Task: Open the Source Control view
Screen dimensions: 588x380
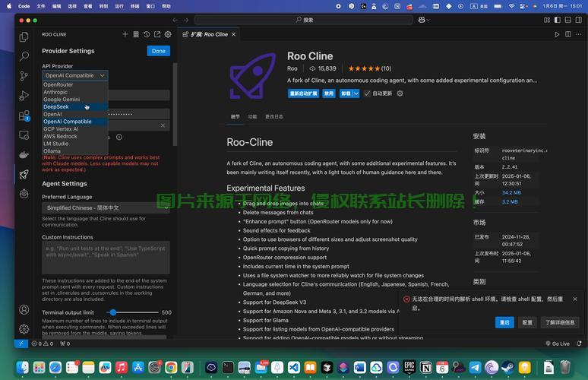Action: (x=24, y=75)
